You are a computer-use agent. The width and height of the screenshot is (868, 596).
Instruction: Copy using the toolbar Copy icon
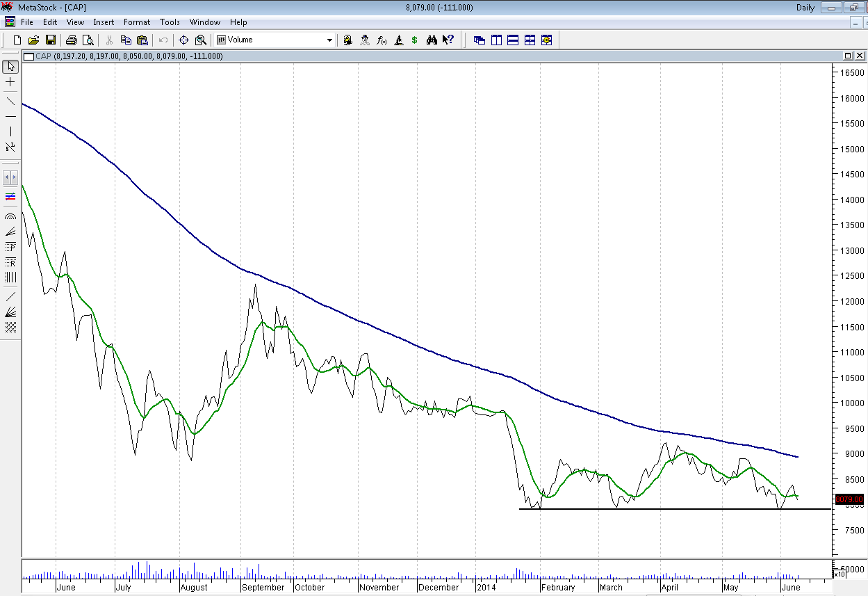[x=126, y=40]
